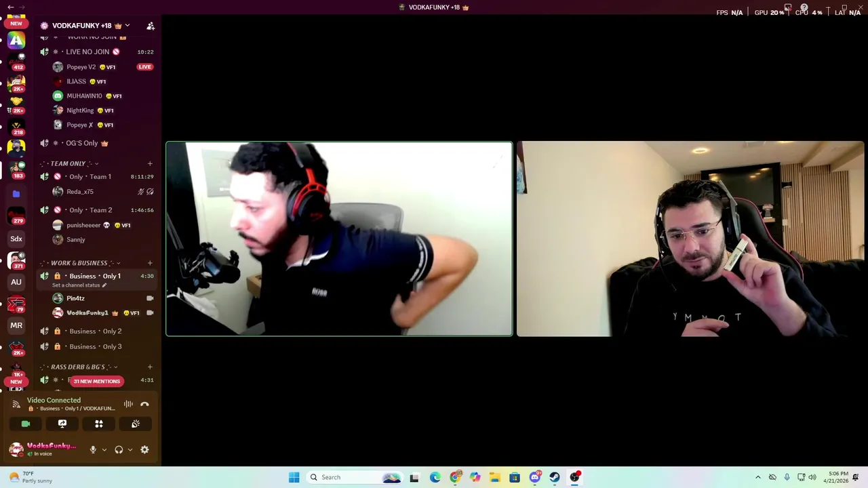Open Microsoft Edge from the taskbar
The image size is (868, 488).
point(435,477)
